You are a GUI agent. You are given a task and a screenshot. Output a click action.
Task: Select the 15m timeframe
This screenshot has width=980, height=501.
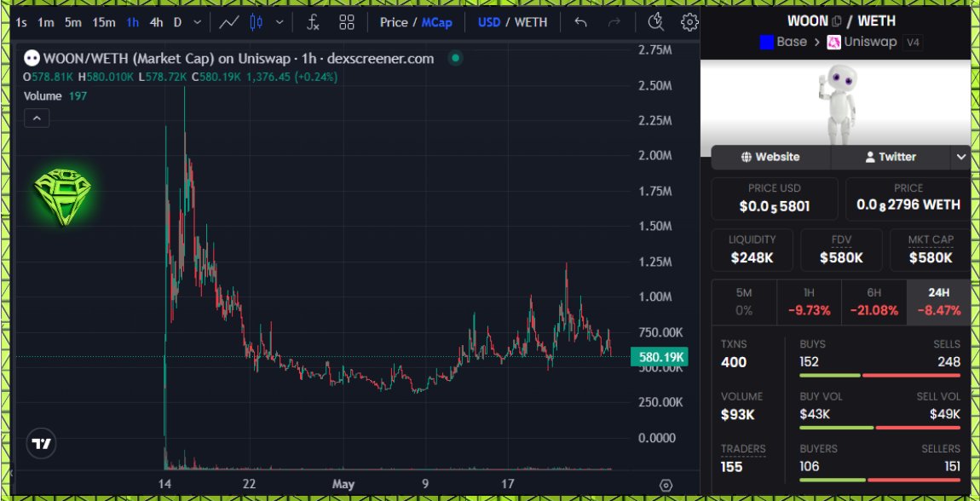pos(104,22)
